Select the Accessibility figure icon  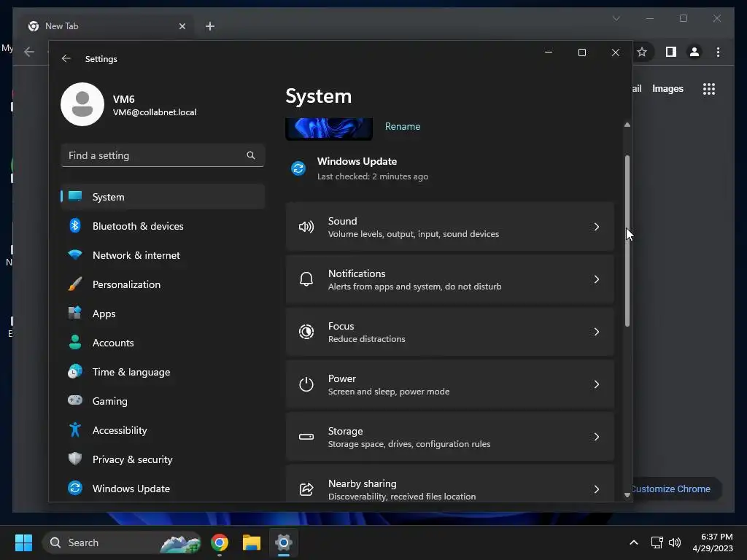click(x=75, y=430)
